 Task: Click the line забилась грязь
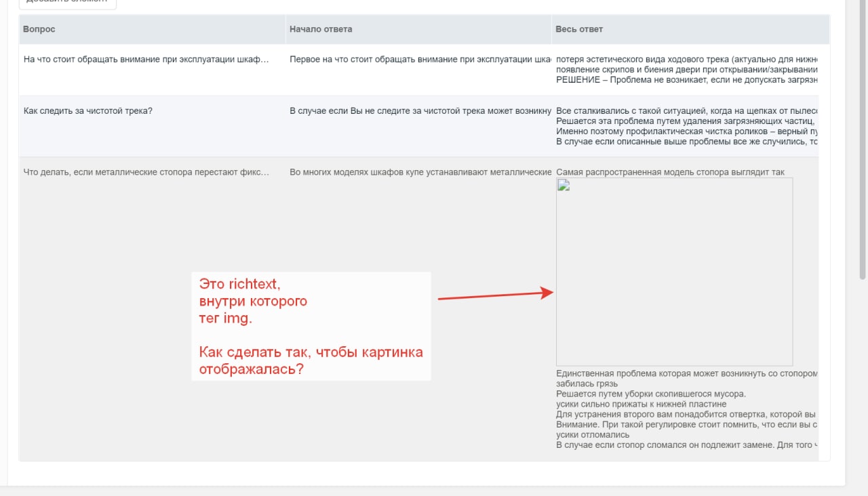[587, 384]
